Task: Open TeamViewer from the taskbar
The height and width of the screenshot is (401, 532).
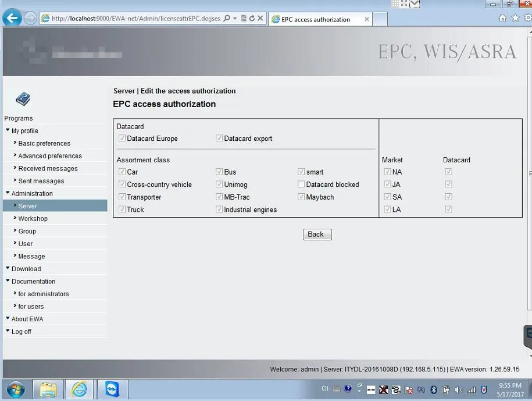Action: pos(112,389)
